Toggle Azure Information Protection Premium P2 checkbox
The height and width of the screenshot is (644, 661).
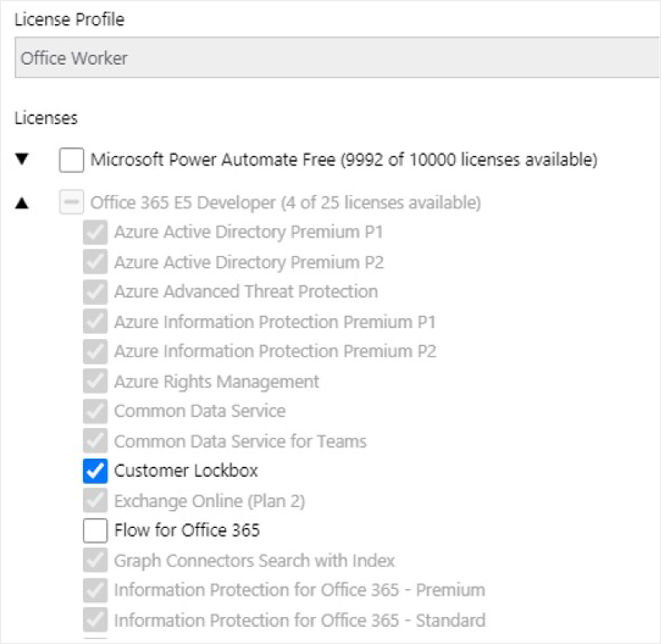(x=95, y=351)
